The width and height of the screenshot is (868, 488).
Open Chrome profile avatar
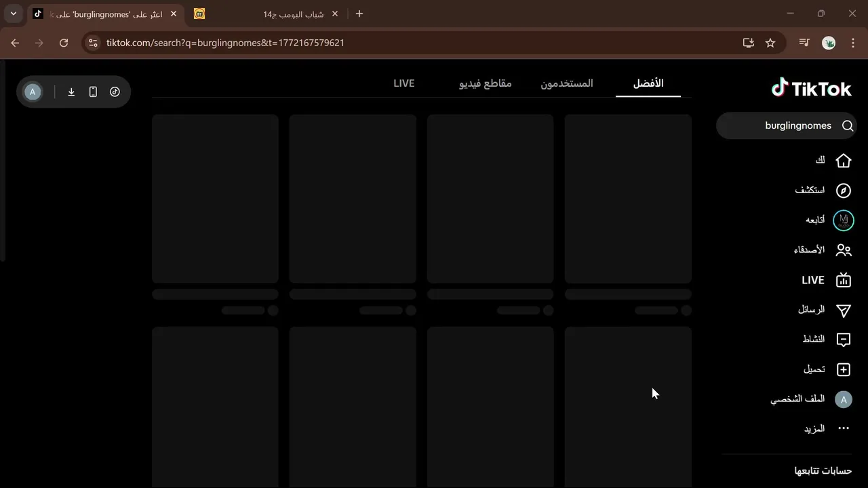[829, 43]
